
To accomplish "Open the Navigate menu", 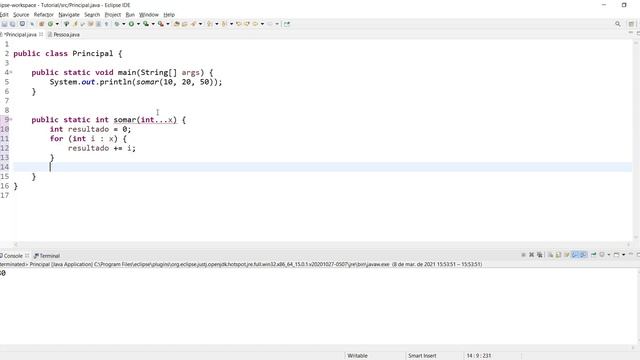I will click(x=69, y=14).
